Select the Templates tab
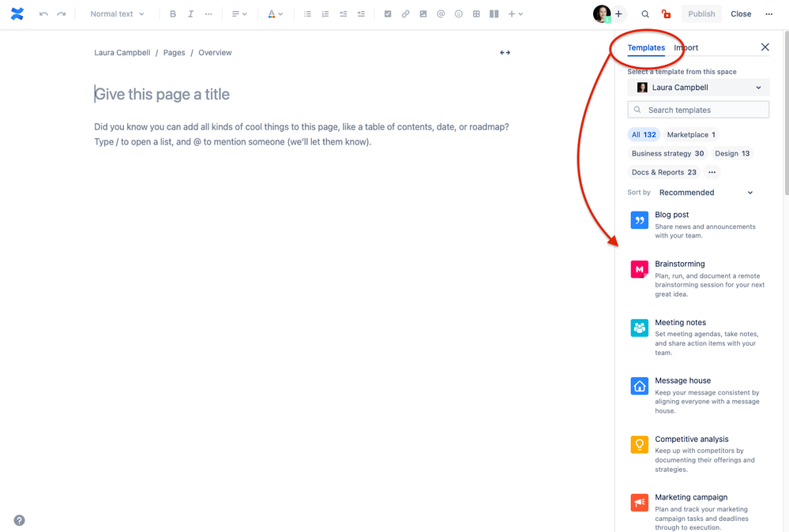This screenshot has height=532, width=789. point(646,47)
